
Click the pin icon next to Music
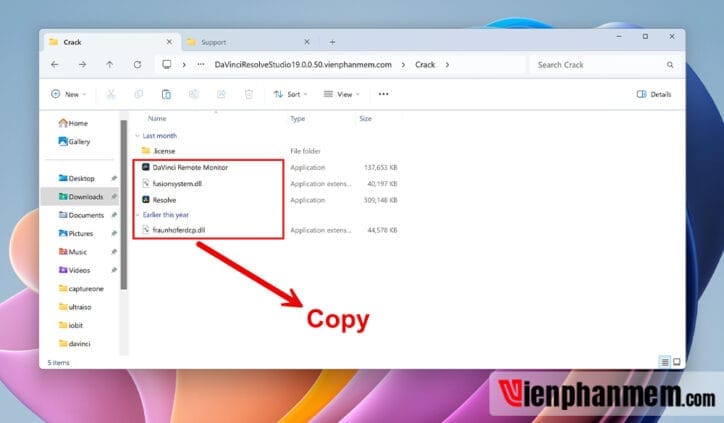coord(114,252)
